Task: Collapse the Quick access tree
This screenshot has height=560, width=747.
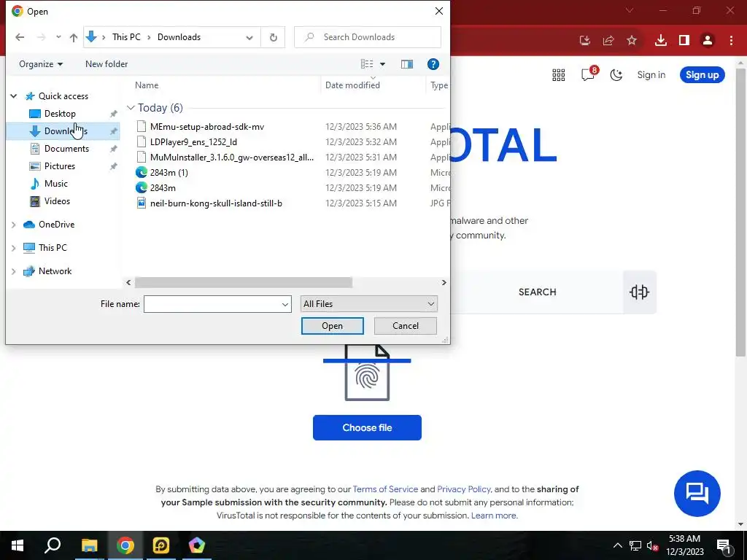Action: pyautogui.click(x=14, y=96)
